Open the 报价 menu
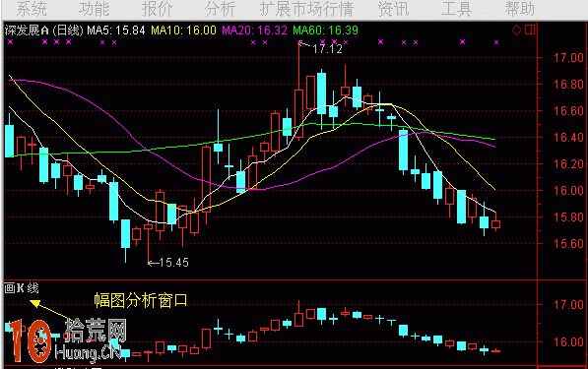This screenshot has height=369, width=588. click(x=158, y=9)
